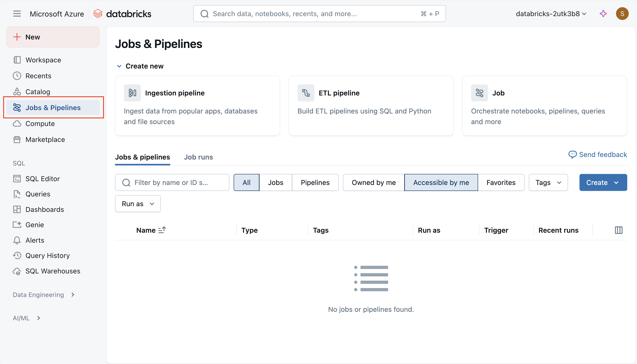Open Query History from the sidebar
The height and width of the screenshot is (364, 637).
[x=48, y=255]
